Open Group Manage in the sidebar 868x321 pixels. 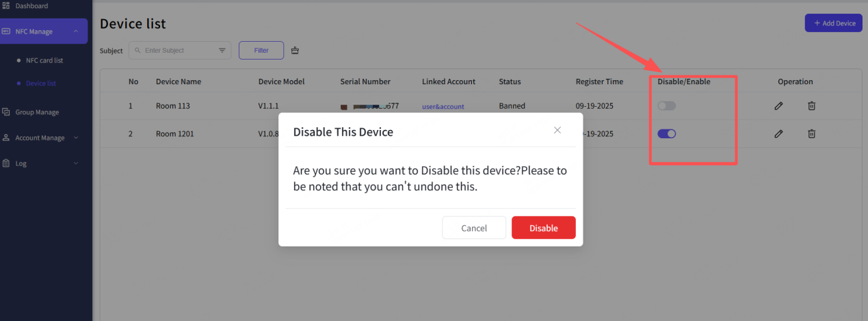(x=37, y=112)
